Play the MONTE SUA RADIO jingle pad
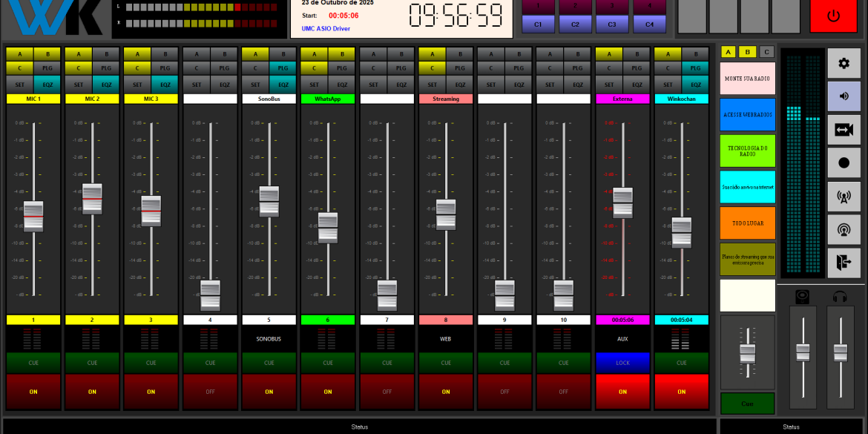 747,79
